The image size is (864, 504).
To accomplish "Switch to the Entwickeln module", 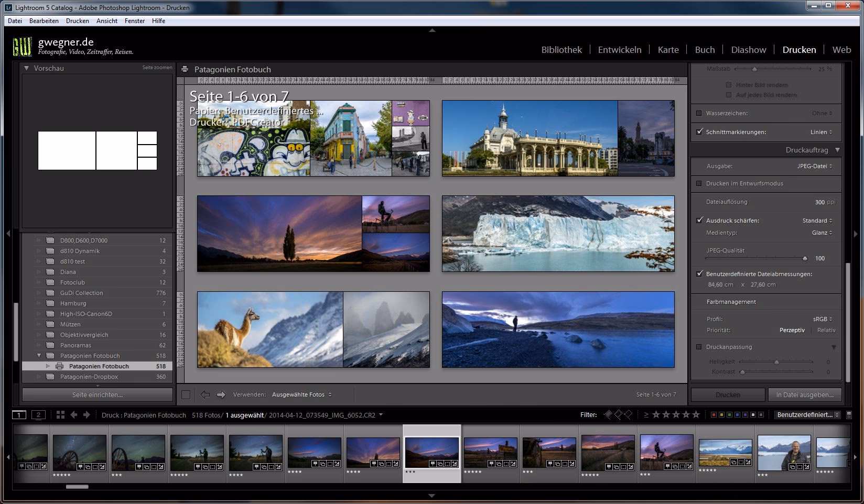I will click(620, 50).
